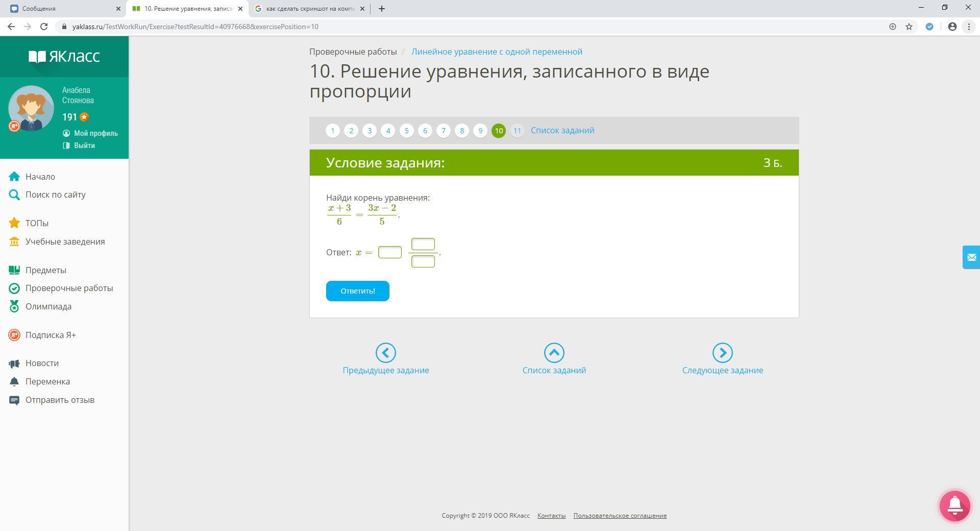980x531 pixels.
Task: Click Выйти to log out
Action: point(84,146)
